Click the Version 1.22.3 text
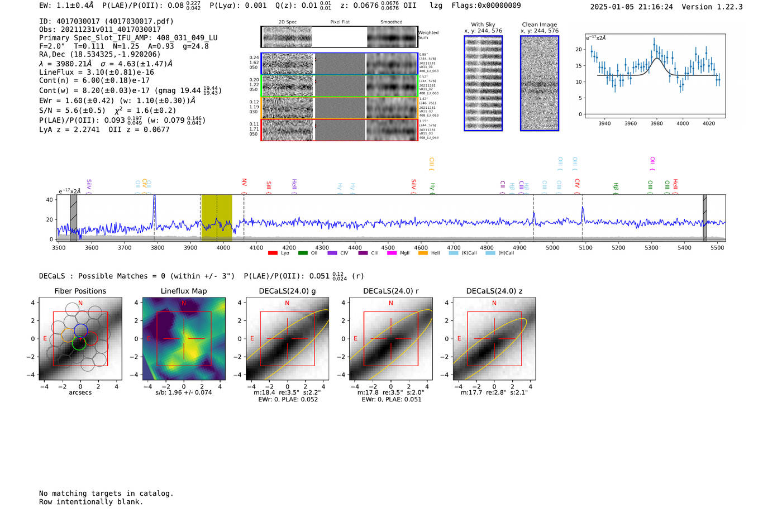The height and width of the screenshot is (532, 782). [712, 7]
